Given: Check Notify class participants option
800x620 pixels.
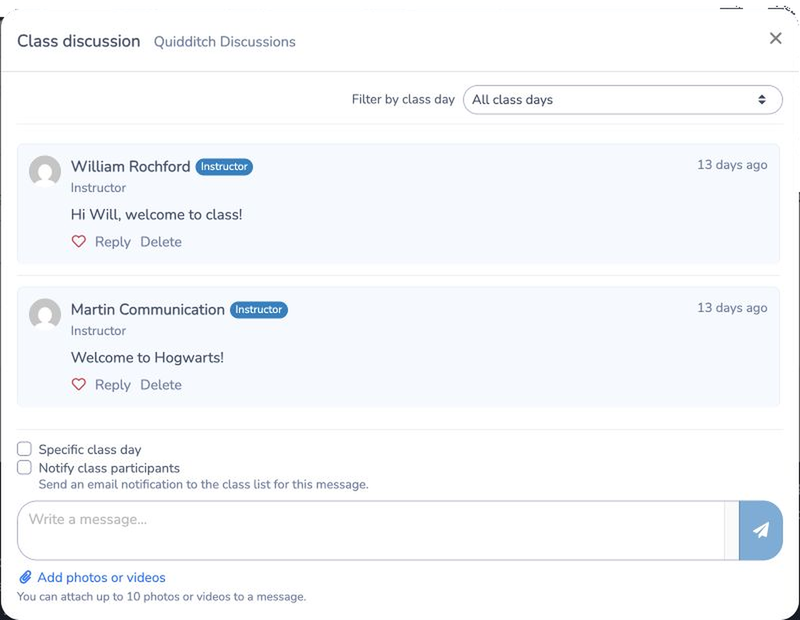Looking at the screenshot, I should (x=24, y=467).
